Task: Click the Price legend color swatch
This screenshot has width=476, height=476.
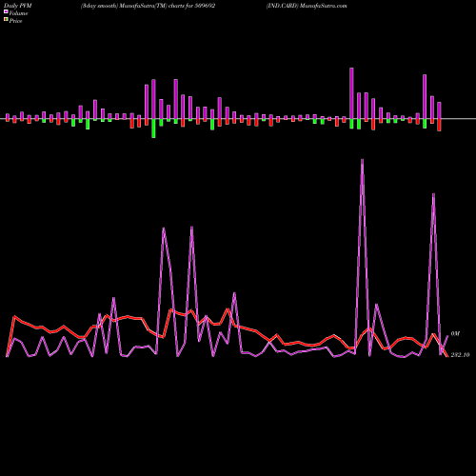Action: tap(6, 19)
